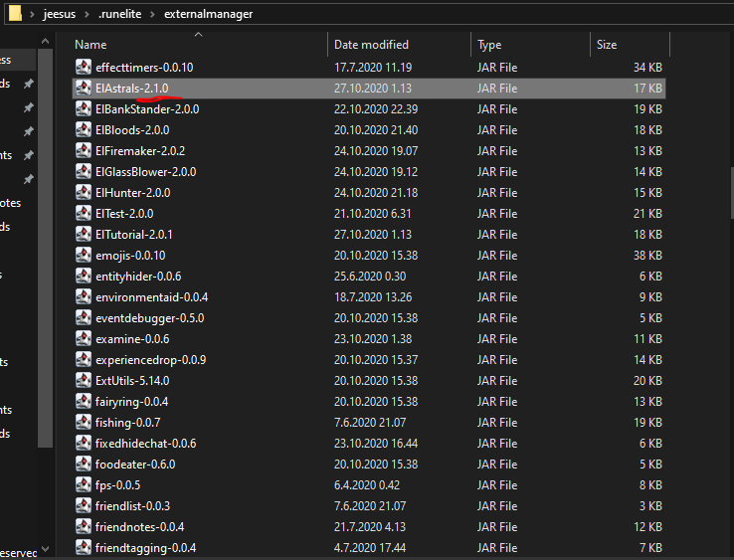Sort files by the Type column header
734x560 pixels.
tap(489, 45)
